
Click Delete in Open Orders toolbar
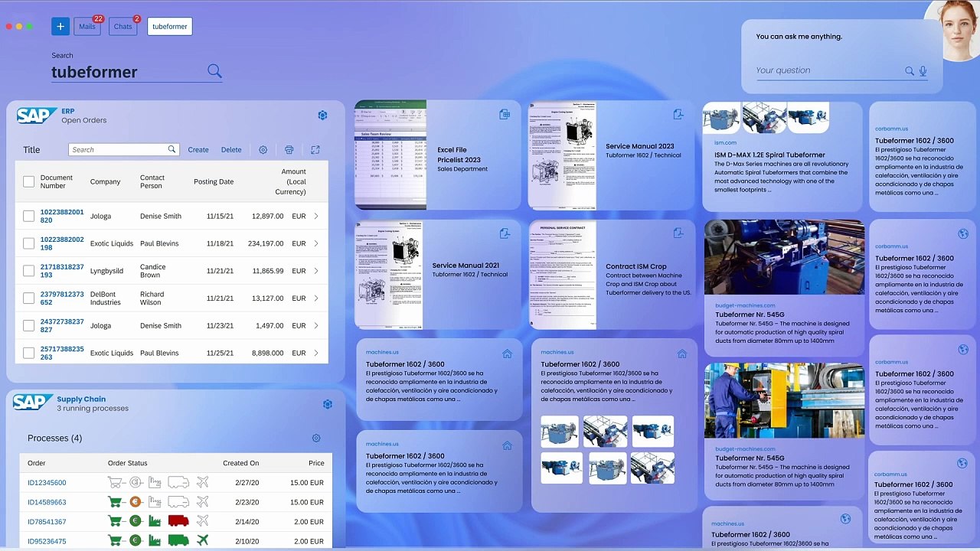(231, 150)
